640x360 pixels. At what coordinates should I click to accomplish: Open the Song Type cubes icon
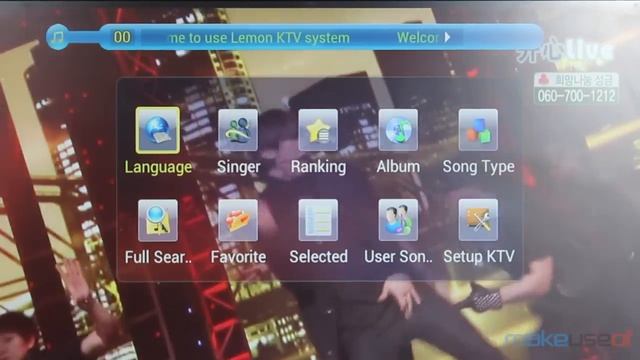pyautogui.click(x=478, y=130)
